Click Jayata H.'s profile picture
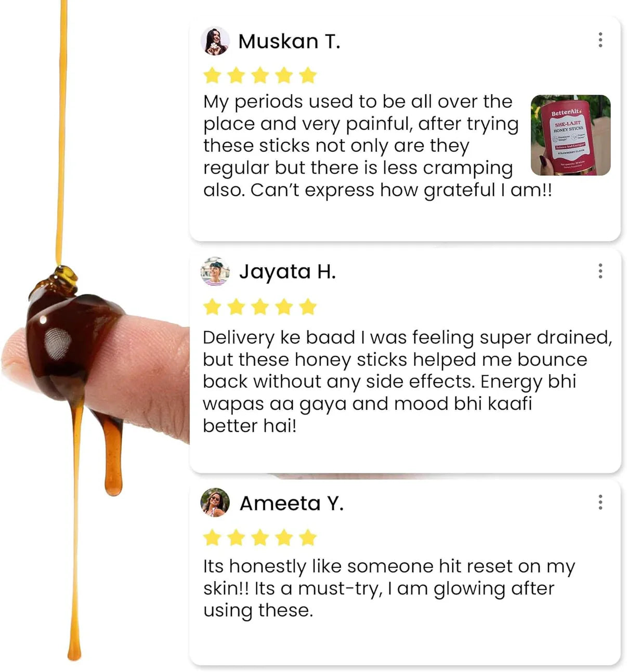Image resolution: width=627 pixels, height=672 pixels. tap(215, 271)
